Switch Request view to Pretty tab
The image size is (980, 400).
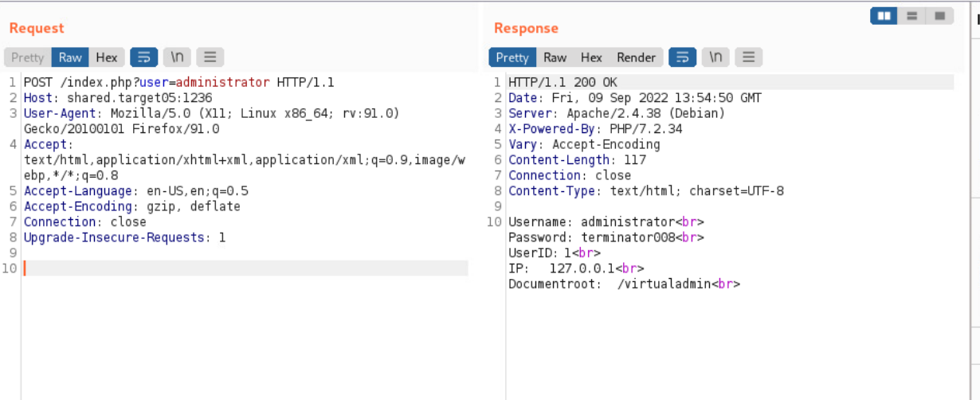28,57
